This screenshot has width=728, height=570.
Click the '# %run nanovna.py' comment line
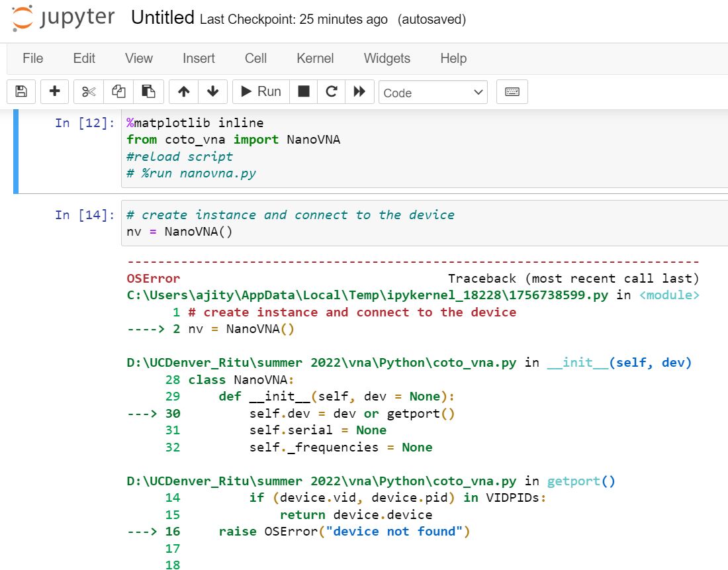(x=191, y=173)
